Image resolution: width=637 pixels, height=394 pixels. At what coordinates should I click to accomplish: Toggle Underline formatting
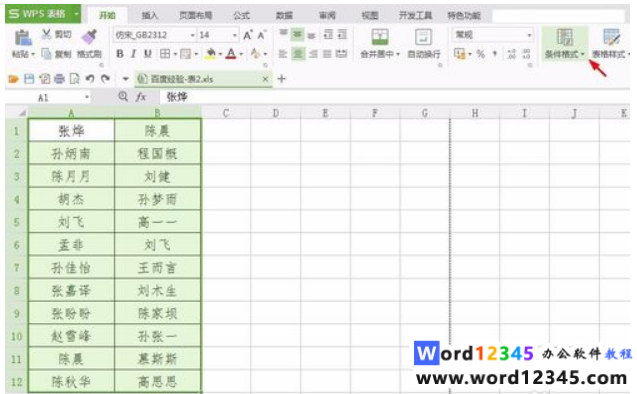click(148, 54)
